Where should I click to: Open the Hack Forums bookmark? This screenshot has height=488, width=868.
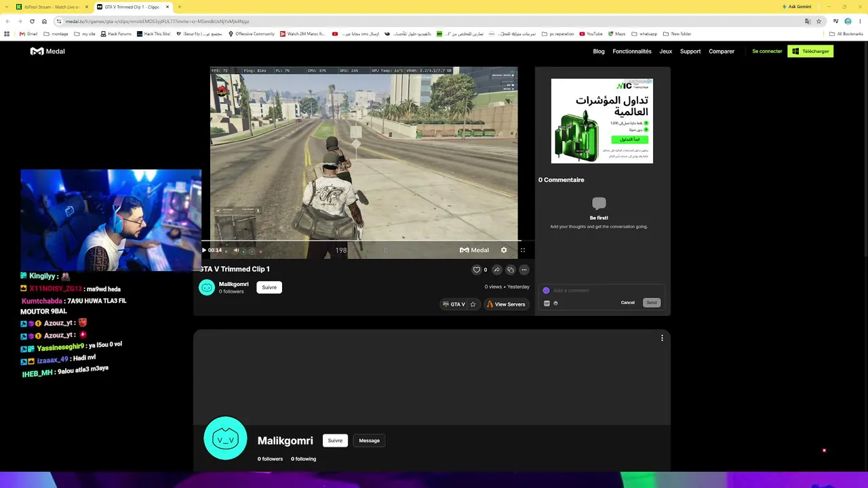pos(116,34)
